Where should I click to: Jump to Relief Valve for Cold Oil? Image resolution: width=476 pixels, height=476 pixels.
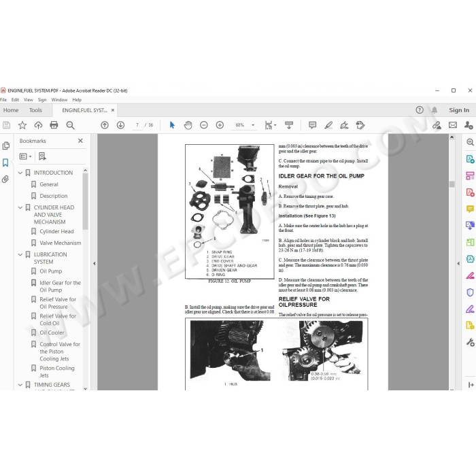point(58,320)
